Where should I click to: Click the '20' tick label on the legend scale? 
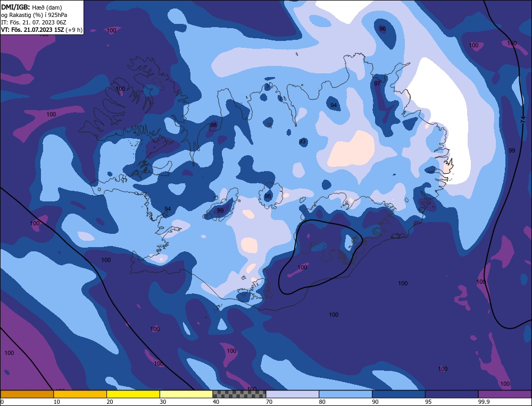click(110, 402)
